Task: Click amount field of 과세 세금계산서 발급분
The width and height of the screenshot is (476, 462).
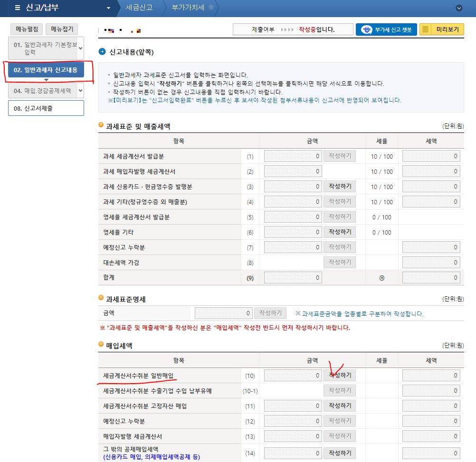Action: click(x=293, y=156)
